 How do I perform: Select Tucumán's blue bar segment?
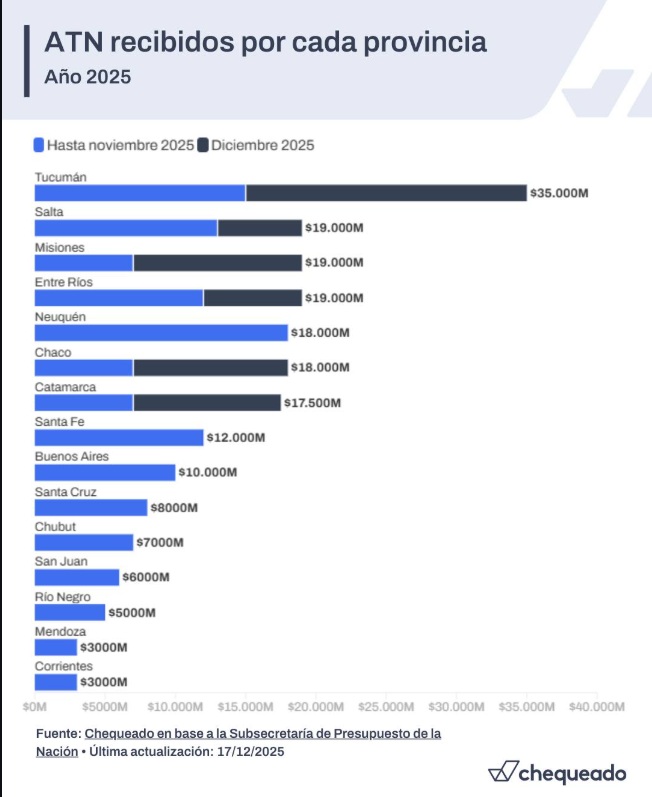click(x=140, y=193)
